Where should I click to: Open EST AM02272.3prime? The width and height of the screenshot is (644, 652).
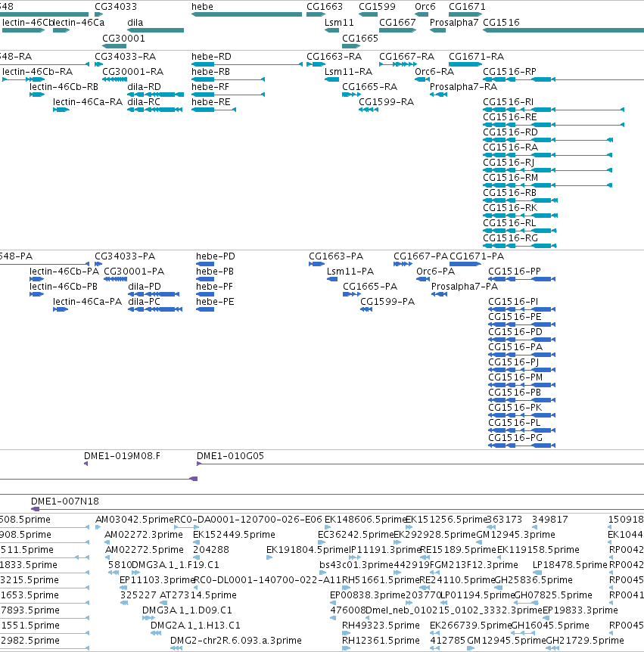click(x=144, y=534)
